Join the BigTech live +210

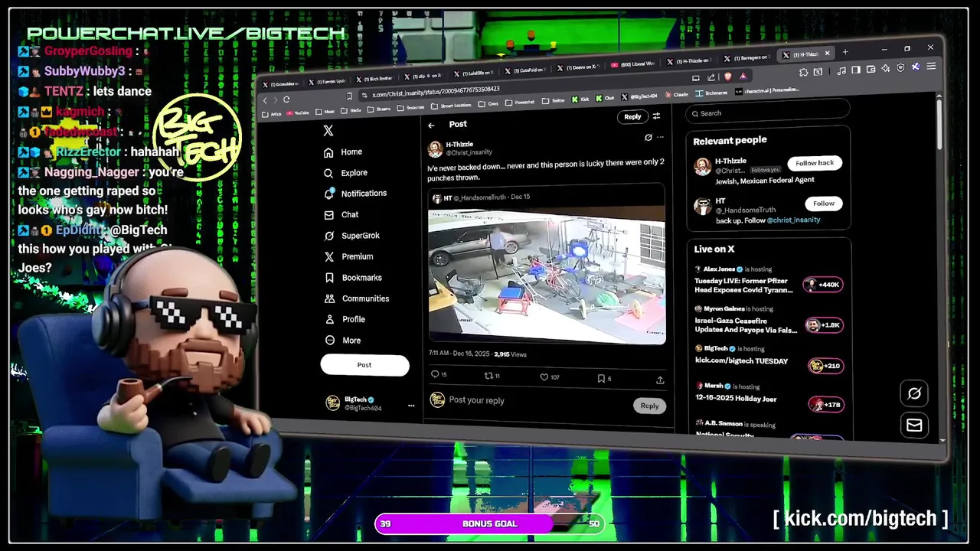pyautogui.click(x=826, y=366)
